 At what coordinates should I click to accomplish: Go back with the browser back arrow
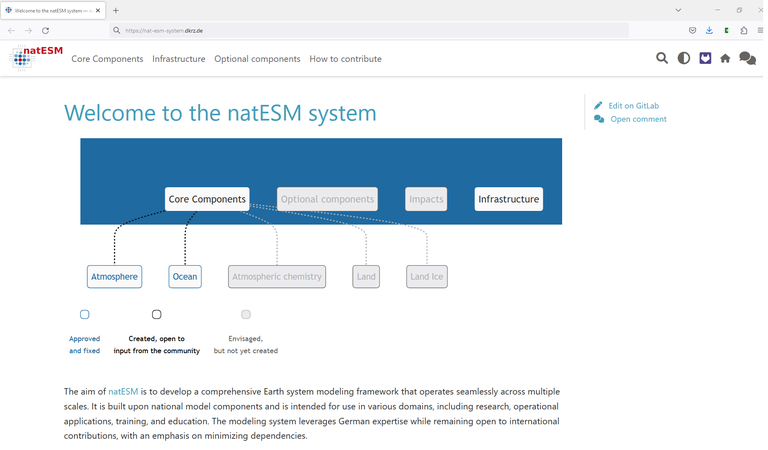point(11,30)
